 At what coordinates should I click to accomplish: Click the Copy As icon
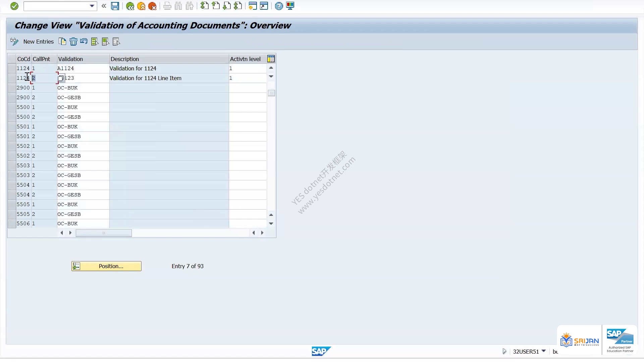(62, 42)
